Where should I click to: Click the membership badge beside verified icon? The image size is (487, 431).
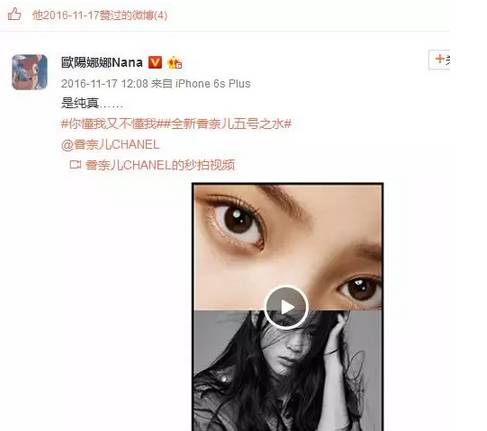click(x=175, y=63)
